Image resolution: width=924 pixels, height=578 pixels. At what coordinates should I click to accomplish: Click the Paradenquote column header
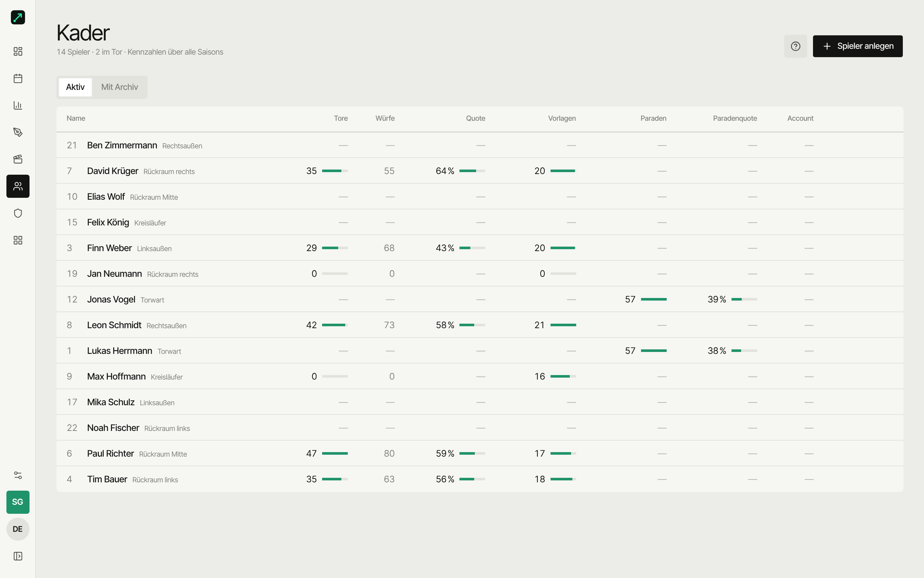click(735, 118)
